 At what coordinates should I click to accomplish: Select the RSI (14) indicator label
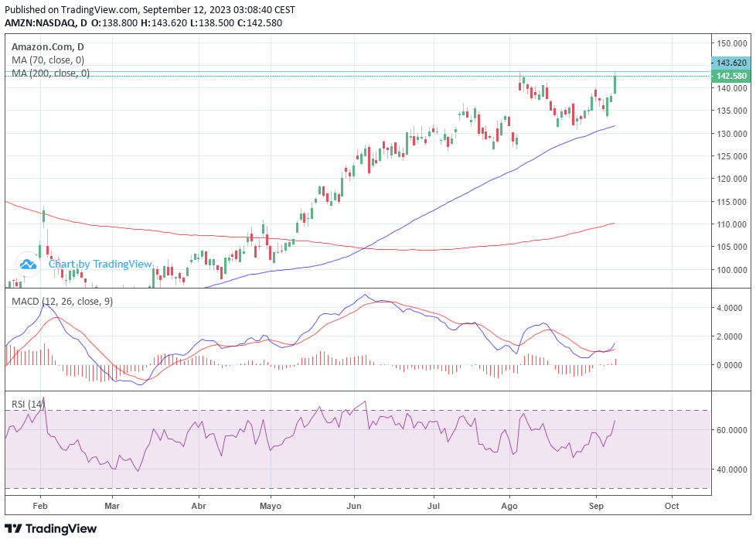28,404
